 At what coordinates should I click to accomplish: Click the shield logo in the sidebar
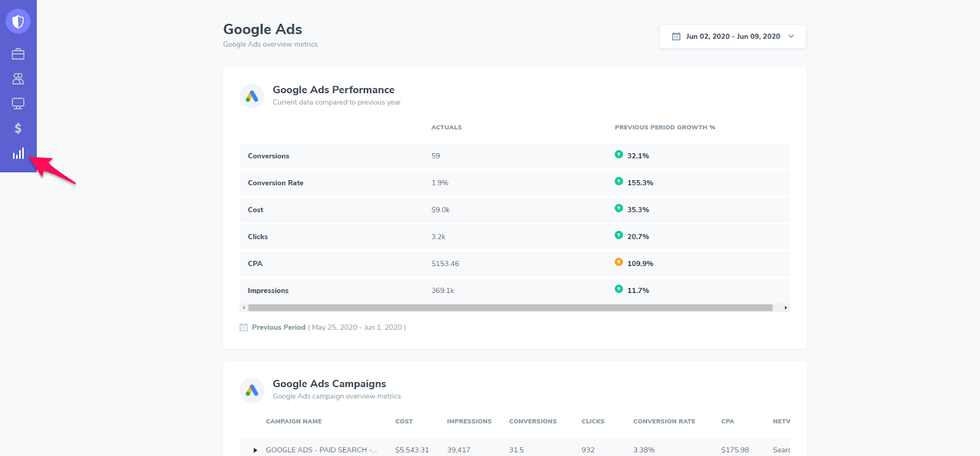pos(18,22)
